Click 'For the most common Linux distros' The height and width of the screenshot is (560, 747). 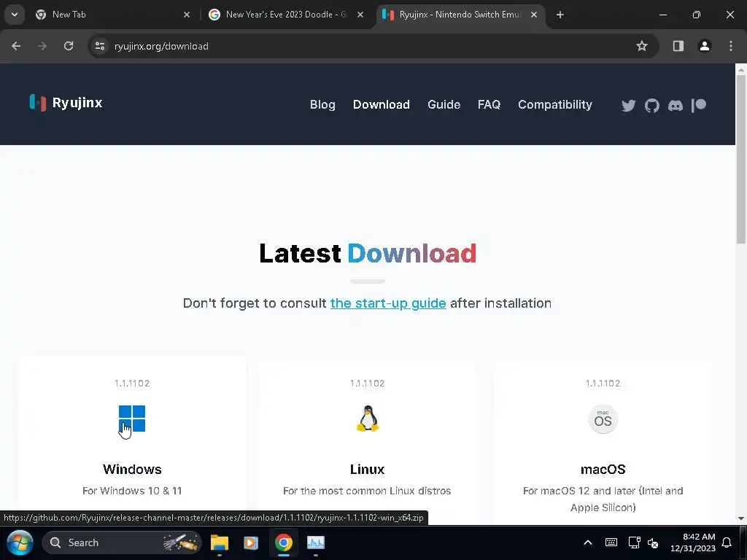[367, 491]
